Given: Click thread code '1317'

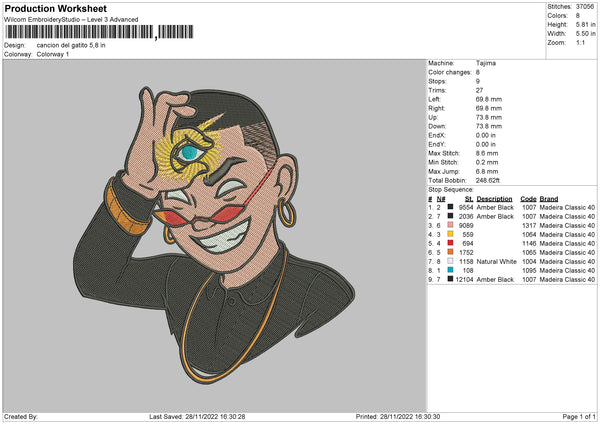Looking at the screenshot, I should click(x=529, y=225).
